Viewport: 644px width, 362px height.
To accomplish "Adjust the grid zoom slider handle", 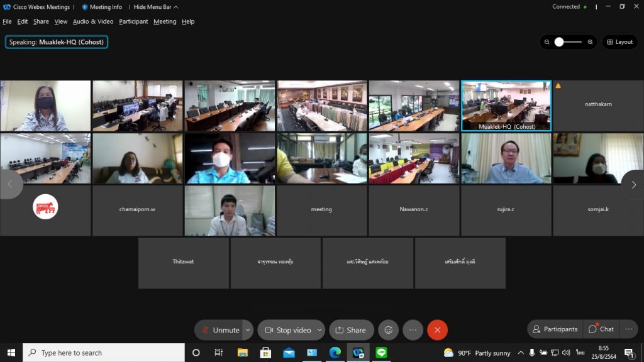I will tap(559, 42).
